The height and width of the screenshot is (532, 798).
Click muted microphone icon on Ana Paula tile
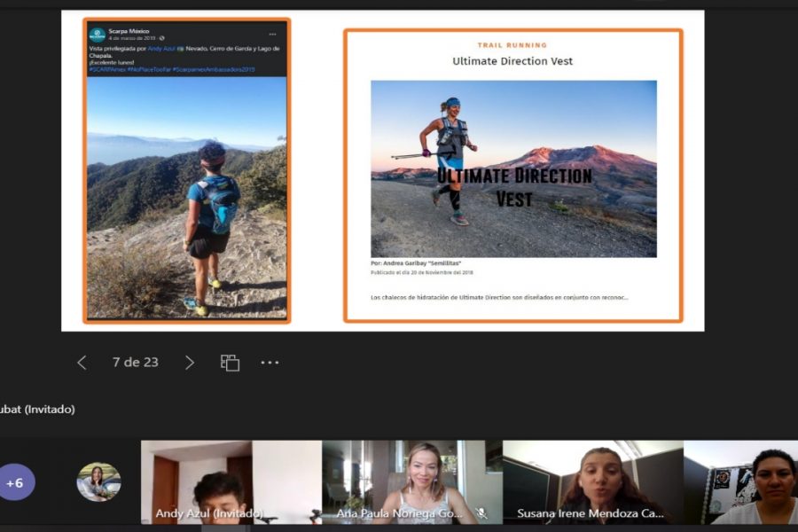tap(481, 513)
